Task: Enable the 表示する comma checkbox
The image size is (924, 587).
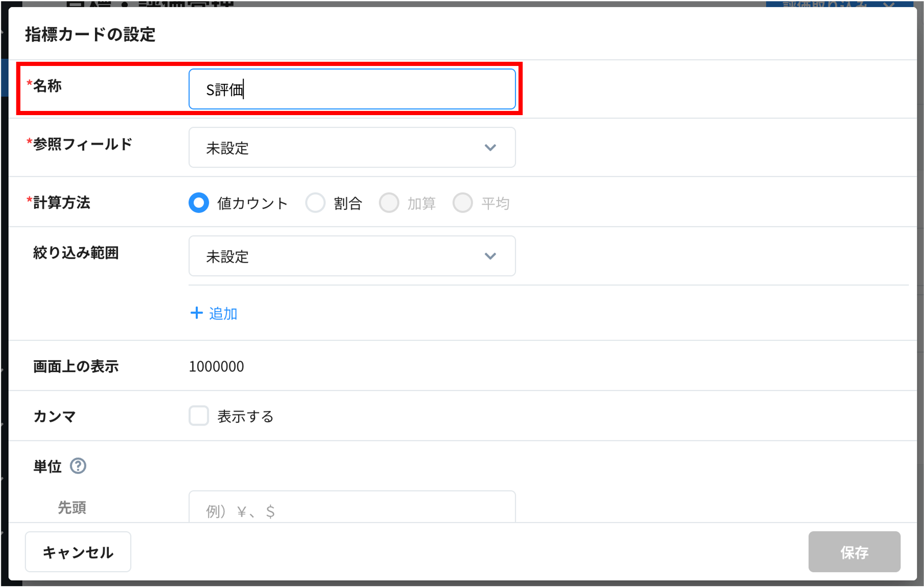Action: (x=199, y=416)
